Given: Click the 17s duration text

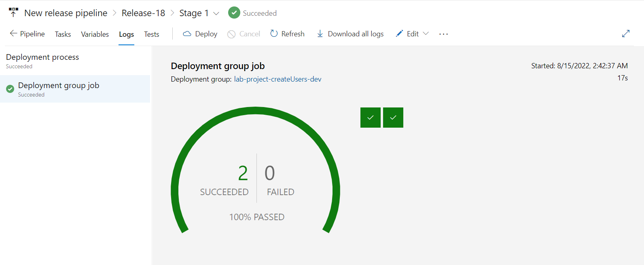Looking at the screenshot, I should (x=623, y=78).
